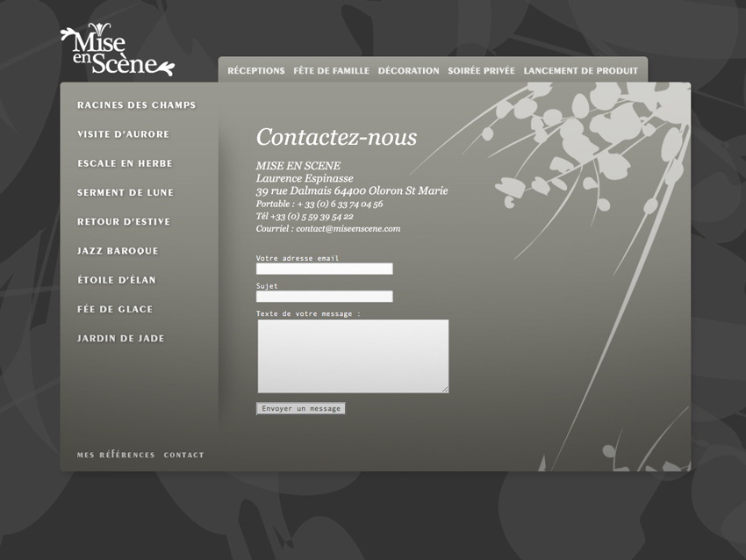Click the Contact footer link
Screen dimensions: 746x560
pos(183,456)
